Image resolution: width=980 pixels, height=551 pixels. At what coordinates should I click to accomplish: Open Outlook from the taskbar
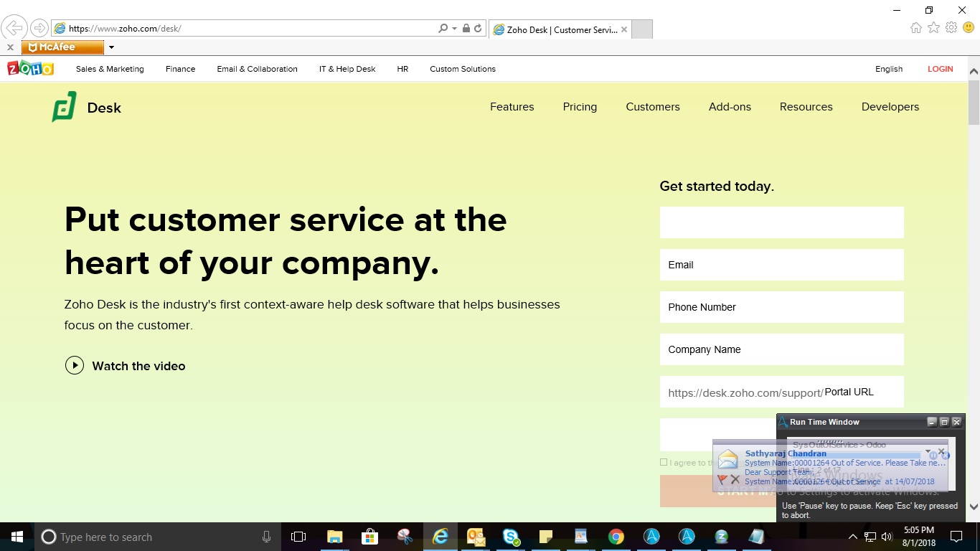click(x=476, y=537)
